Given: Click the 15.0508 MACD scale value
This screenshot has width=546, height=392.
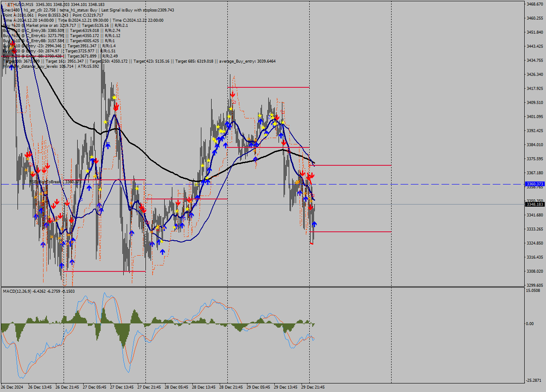Looking at the screenshot, I should [x=533, y=291].
